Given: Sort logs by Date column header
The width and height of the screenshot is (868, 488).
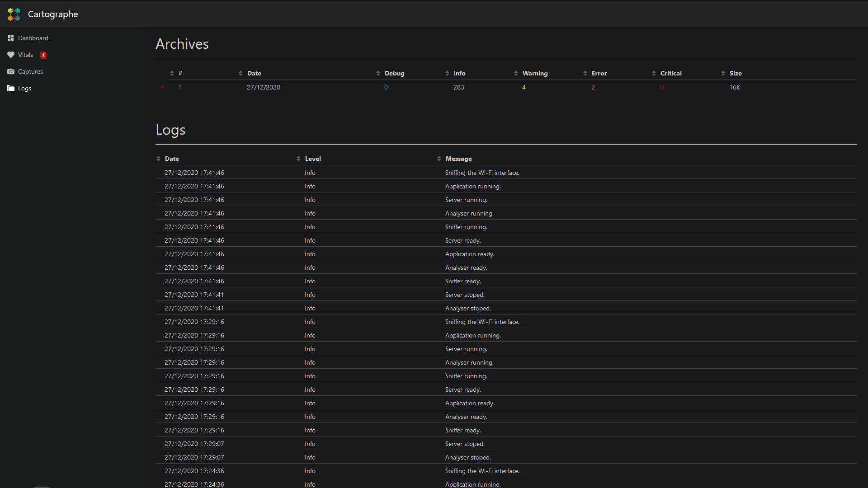Looking at the screenshot, I should [x=172, y=159].
